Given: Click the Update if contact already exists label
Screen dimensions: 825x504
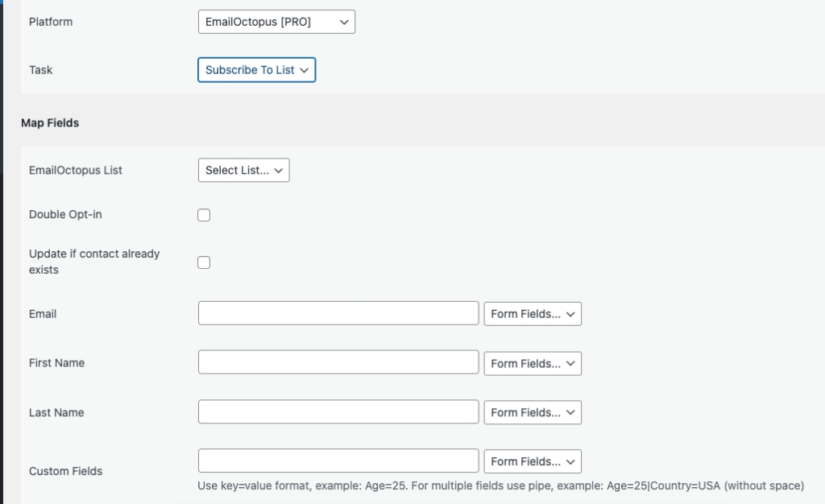Looking at the screenshot, I should 94,262.
